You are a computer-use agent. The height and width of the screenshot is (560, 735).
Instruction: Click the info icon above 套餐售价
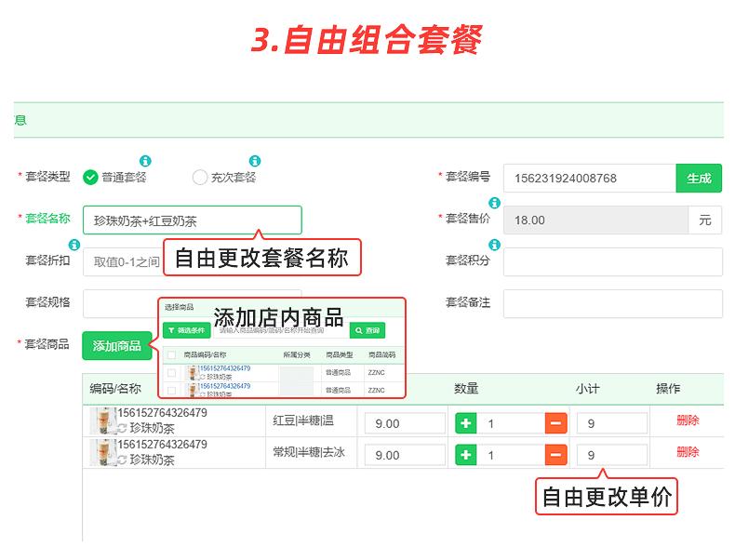(x=495, y=203)
